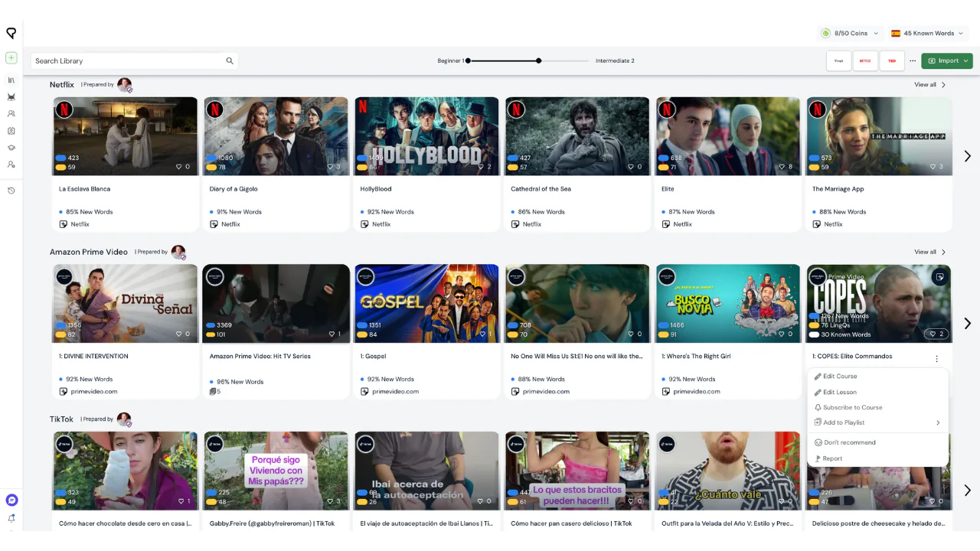Image resolution: width=980 pixels, height=551 pixels.
Task: Expand the Add to Playlist submenu arrow
Action: [x=938, y=422]
